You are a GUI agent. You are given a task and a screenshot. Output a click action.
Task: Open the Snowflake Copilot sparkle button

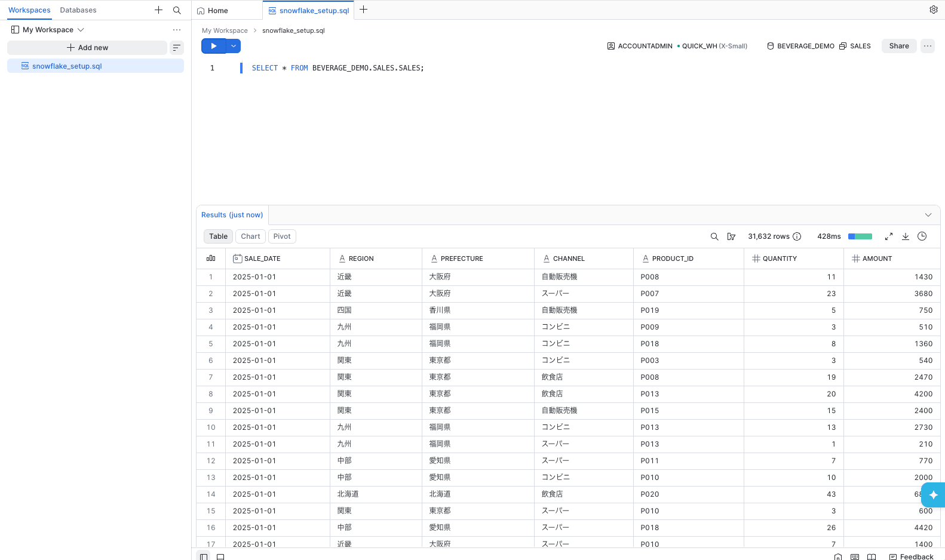[x=934, y=495]
